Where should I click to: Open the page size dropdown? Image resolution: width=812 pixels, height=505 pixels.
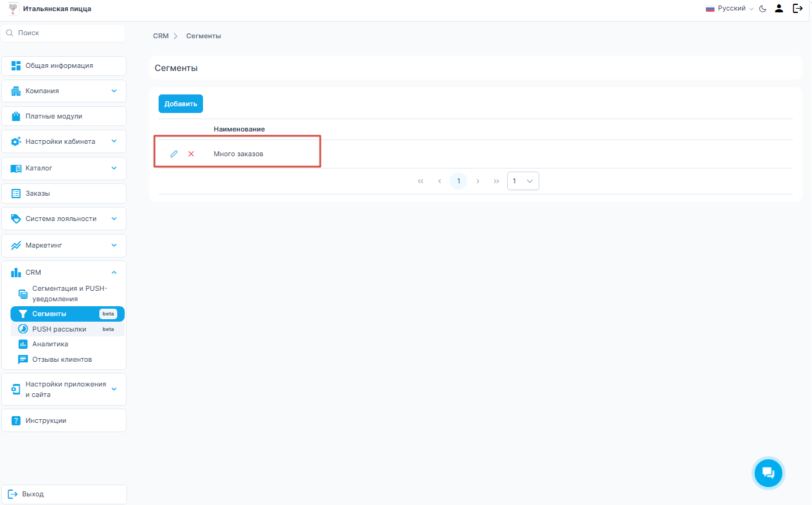click(x=523, y=181)
